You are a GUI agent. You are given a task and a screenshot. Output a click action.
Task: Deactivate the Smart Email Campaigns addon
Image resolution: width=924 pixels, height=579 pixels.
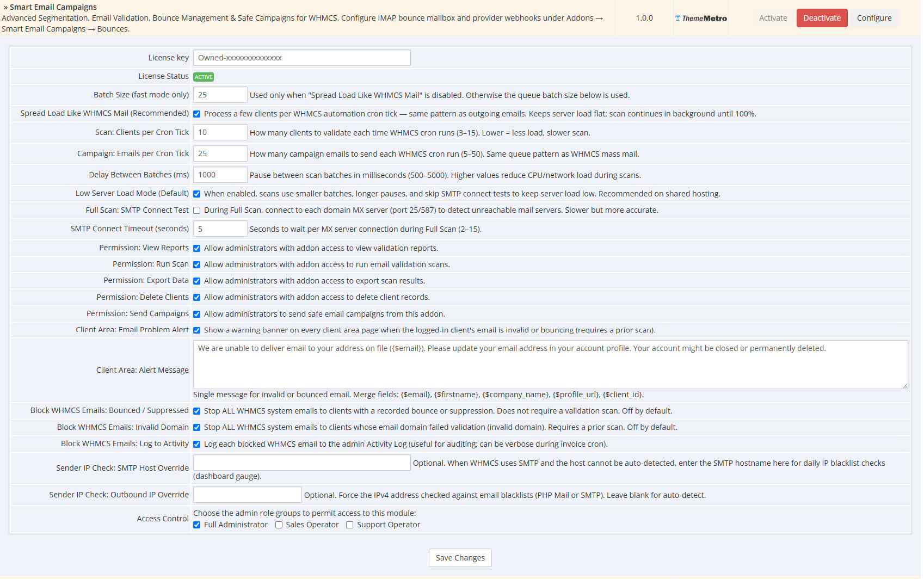(822, 18)
